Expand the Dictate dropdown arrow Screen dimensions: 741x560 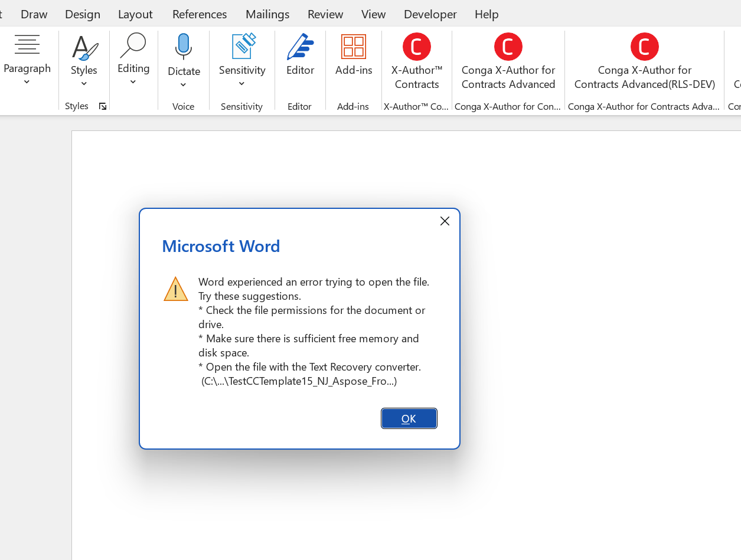184,85
